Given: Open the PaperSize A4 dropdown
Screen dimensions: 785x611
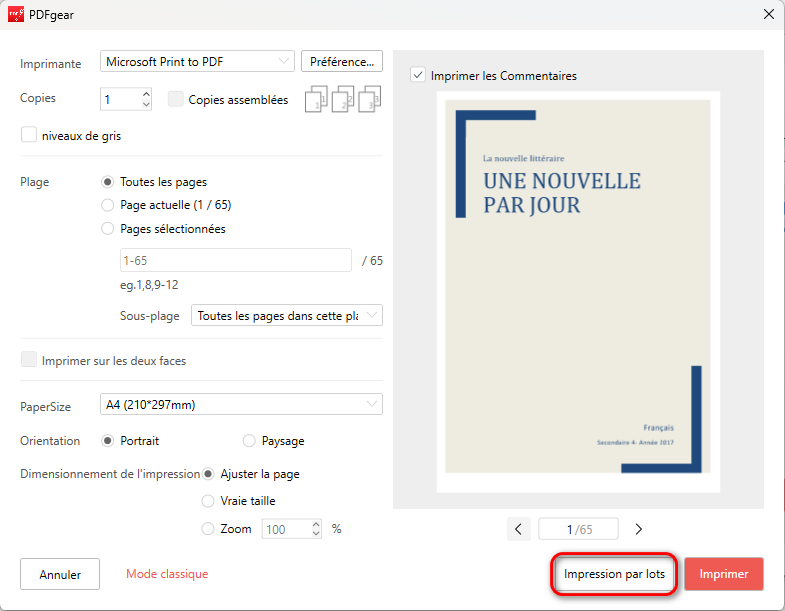Looking at the screenshot, I should (x=241, y=404).
